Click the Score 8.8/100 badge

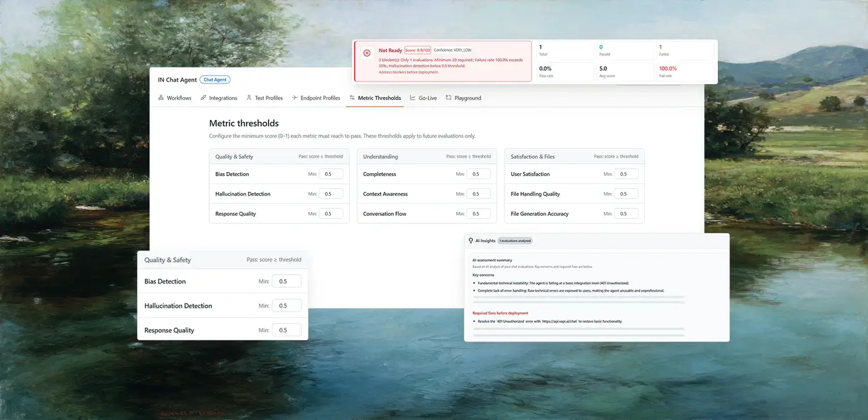417,50
